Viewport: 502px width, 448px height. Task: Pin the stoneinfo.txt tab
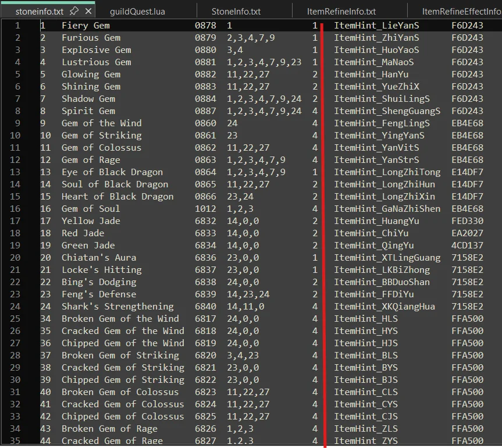[x=74, y=11]
